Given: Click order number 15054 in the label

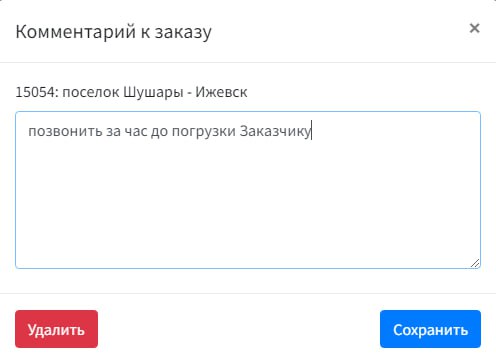Looking at the screenshot, I should click(35, 92).
